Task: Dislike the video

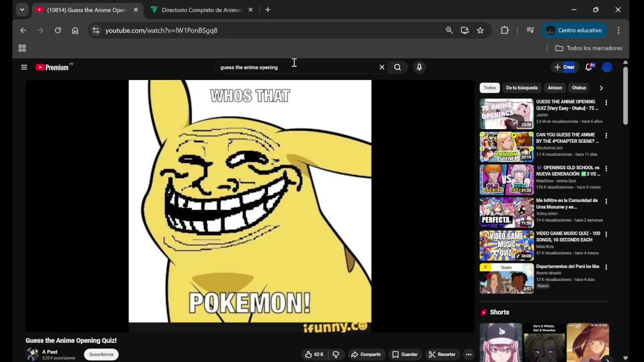Action: click(x=336, y=354)
